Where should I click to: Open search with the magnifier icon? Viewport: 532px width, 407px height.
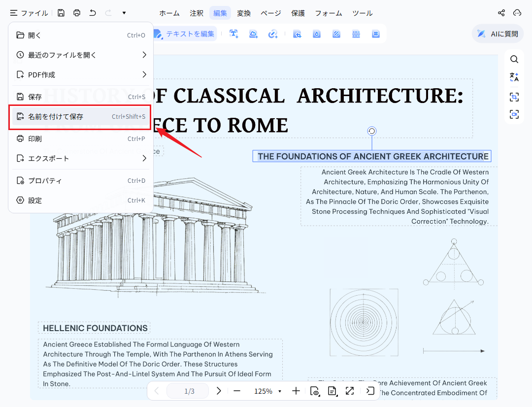514,60
